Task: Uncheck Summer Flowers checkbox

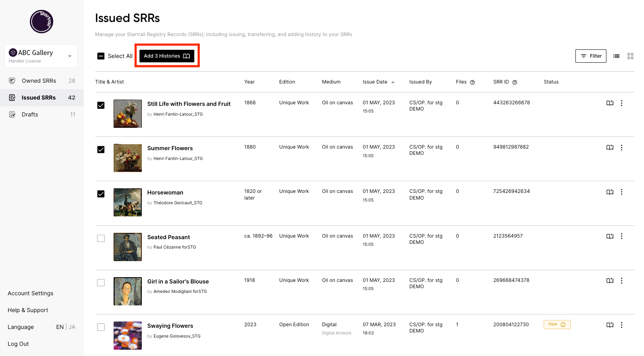Action: click(x=101, y=150)
